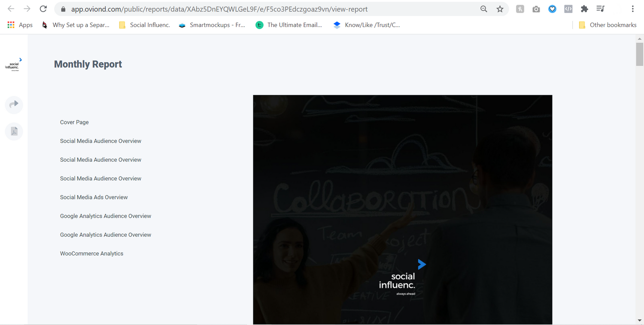
Task: Open Apps from the bookmarks bar
Action: pos(19,25)
